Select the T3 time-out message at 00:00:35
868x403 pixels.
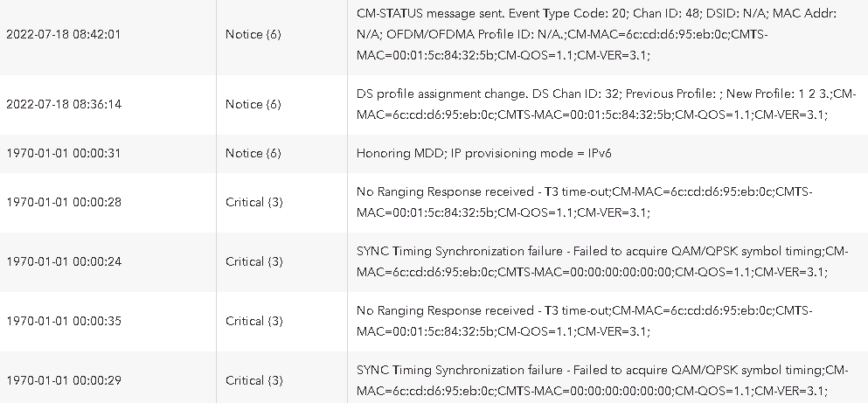[x=584, y=321]
